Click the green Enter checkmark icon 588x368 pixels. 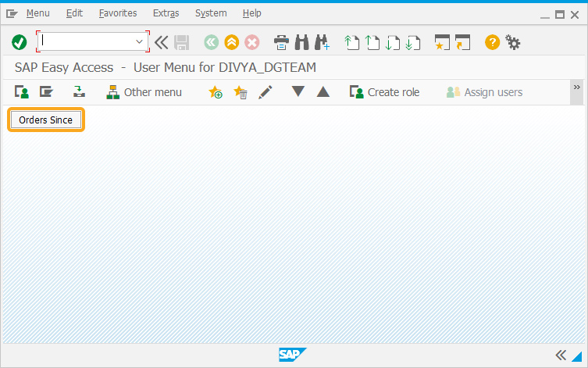click(19, 42)
